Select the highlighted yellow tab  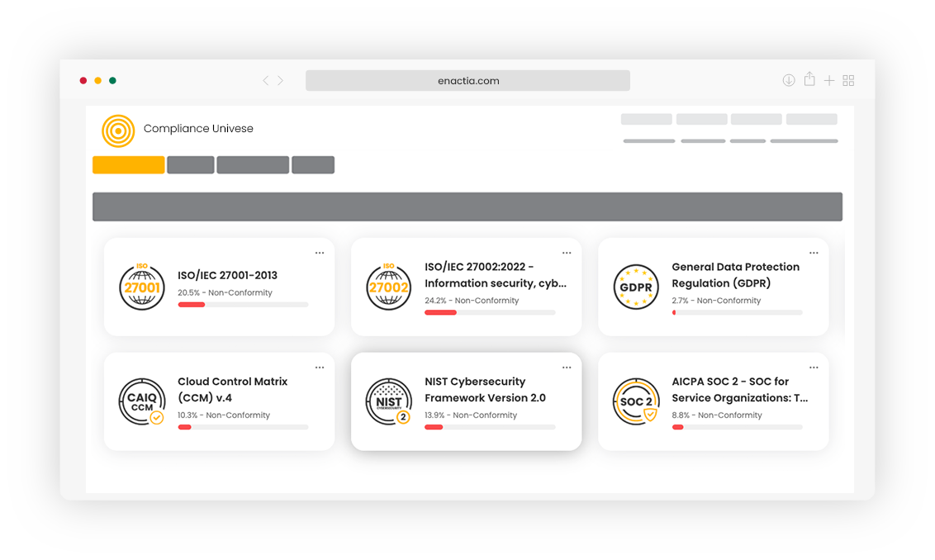coord(129,164)
